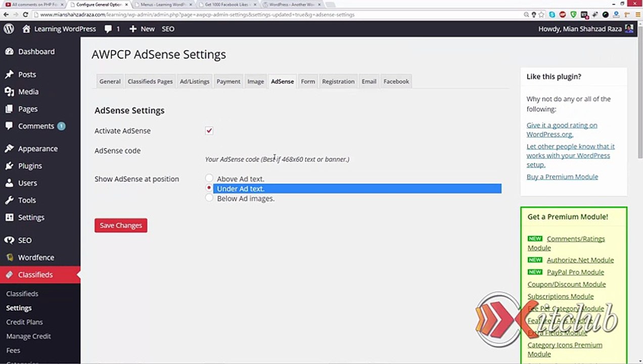Open 'Let other people know' link
This screenshot has height=364, width=643.
570,155
